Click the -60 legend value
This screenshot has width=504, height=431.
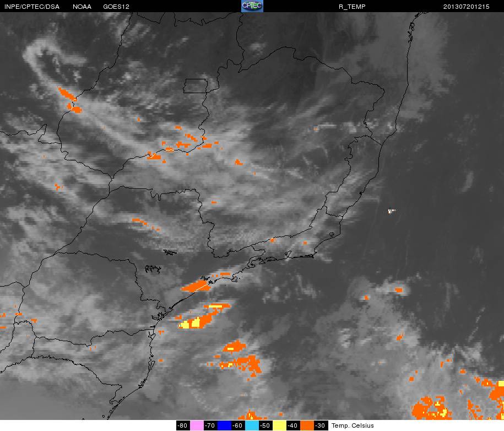pos(238,425)
